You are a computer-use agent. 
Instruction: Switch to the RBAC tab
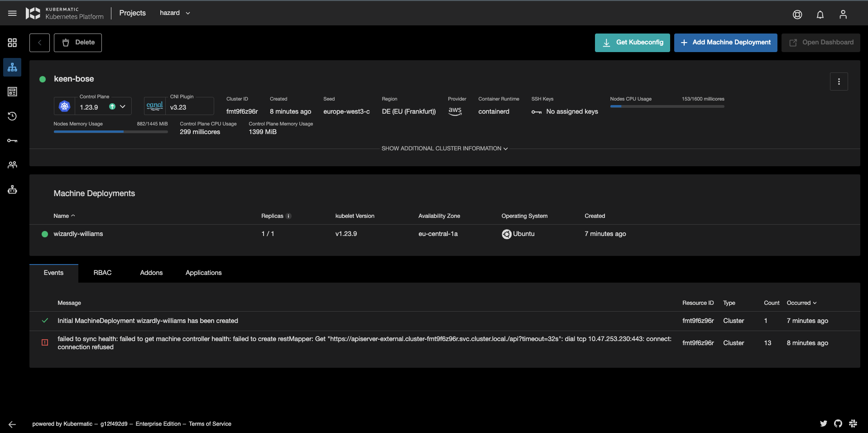point(102,273)
